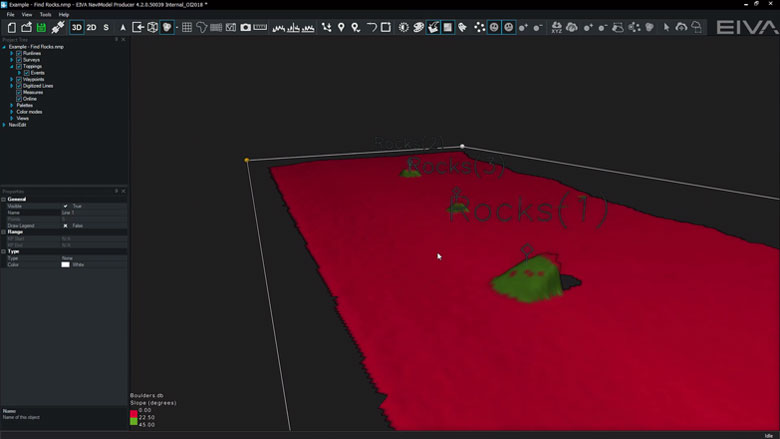Click the XYZ cloud export icon
This screenshot has width=780, height=439.
pyautogui.click(x=556, y=27)
